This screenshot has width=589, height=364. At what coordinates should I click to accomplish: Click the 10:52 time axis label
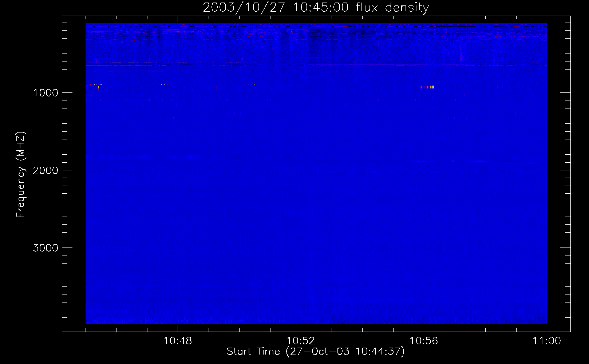point(301,341)
